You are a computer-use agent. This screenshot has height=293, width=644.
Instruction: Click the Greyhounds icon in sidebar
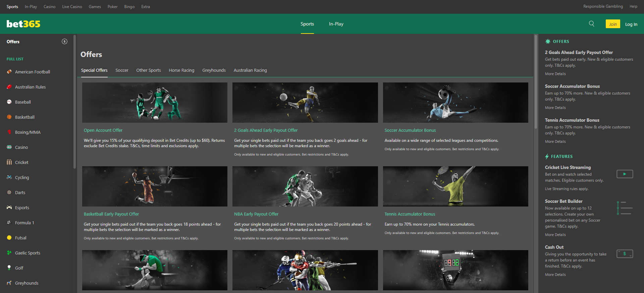tap(9, 283)
